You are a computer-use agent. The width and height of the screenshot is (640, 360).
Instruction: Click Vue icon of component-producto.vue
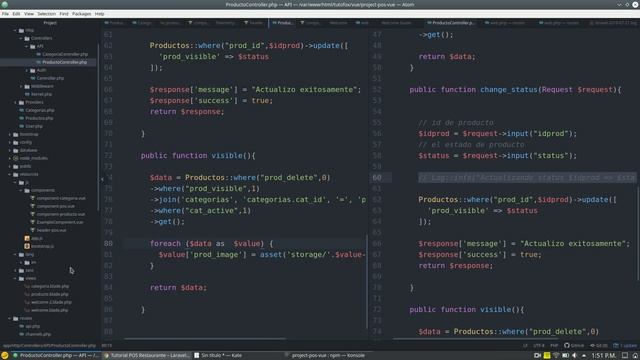[33, 214]
